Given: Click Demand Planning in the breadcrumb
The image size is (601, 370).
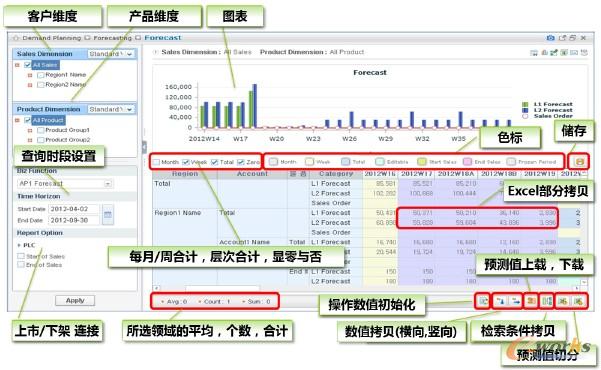Looking at the screenshot, I should [52, 38].
